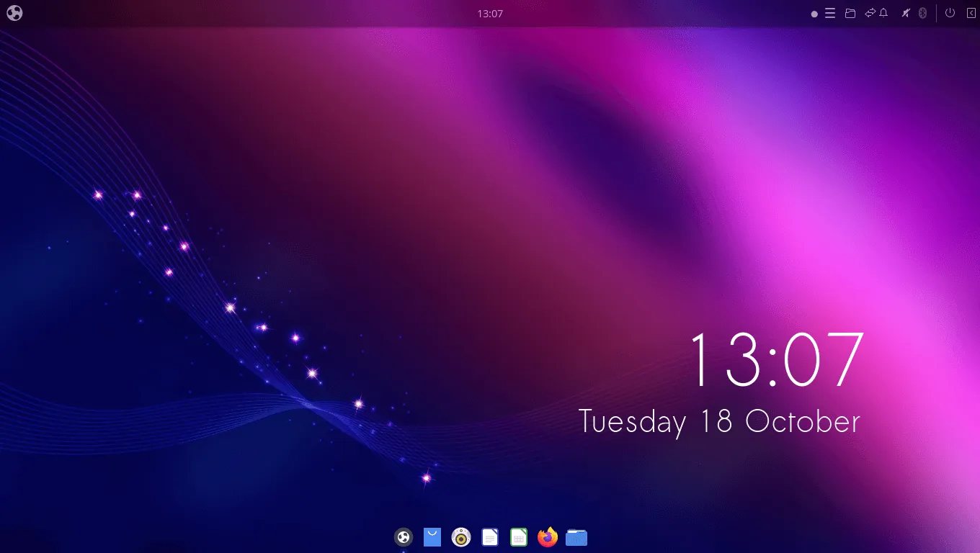980x553 pixels.
Task: Unmute the system volume in the panel
Action: 905,13
